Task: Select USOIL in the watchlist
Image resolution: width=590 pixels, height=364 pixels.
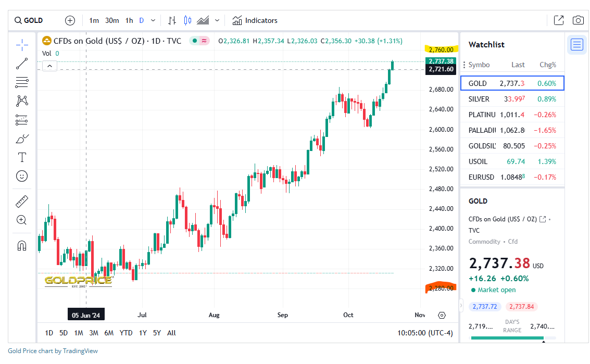Action: pyautogui.click(x=512, y=161)
